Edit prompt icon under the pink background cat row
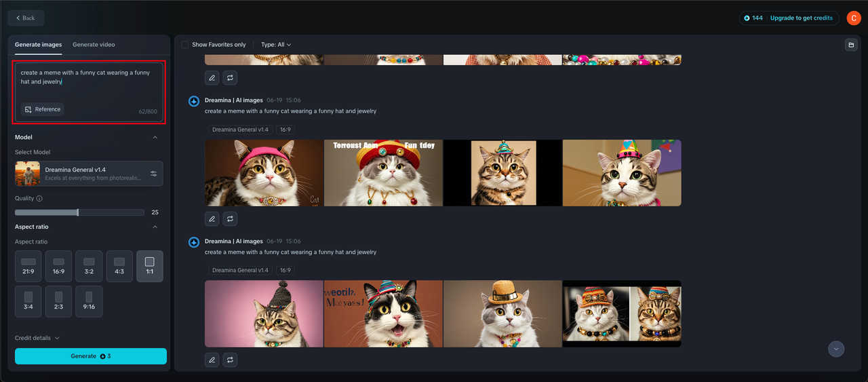The width and height of the screenshot is (868, 382). [x=212, y=360]
